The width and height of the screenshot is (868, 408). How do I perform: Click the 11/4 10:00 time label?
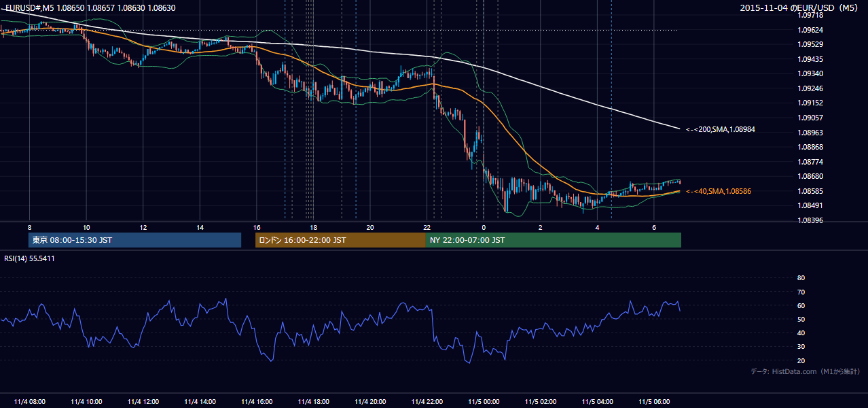[86, 402]
